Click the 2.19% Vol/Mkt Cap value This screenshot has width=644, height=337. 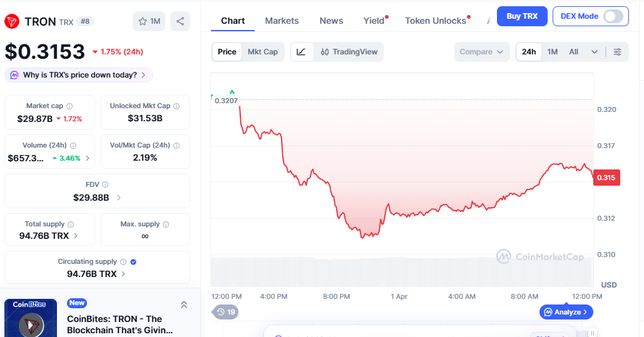[145, 158]
